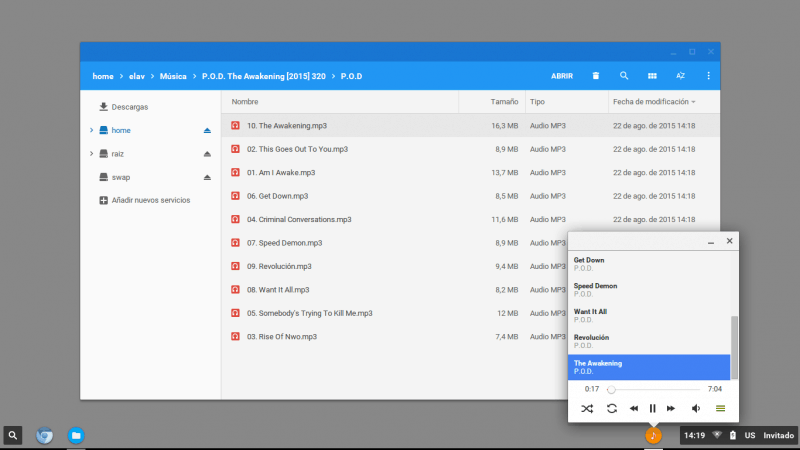Eject the home volume
Image resolution: width=800 pixels, height=450 pixels.
(207, 131)
